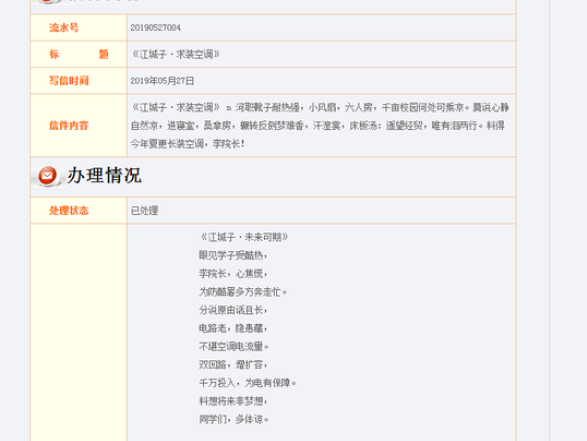Click the 标题 label cell

(x=79, y=54)
